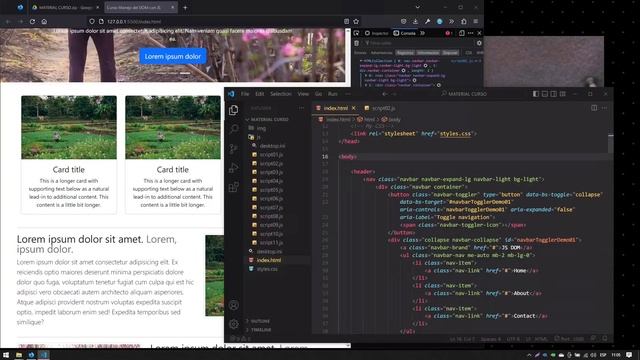Open the Explorer view in VS Code activity bar
This screenshot has width=640, height=360.
tap(233, 110)
